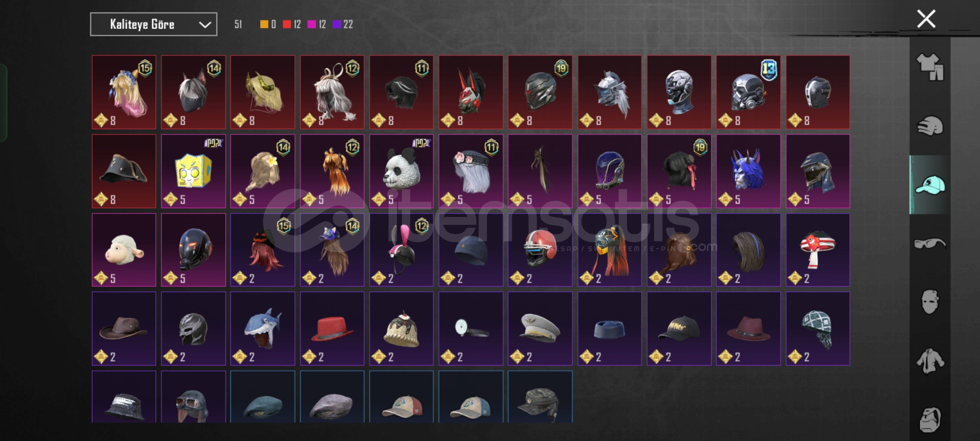Choose the yellow box head item
The image size is (980, 441).
tap(193, 171)
